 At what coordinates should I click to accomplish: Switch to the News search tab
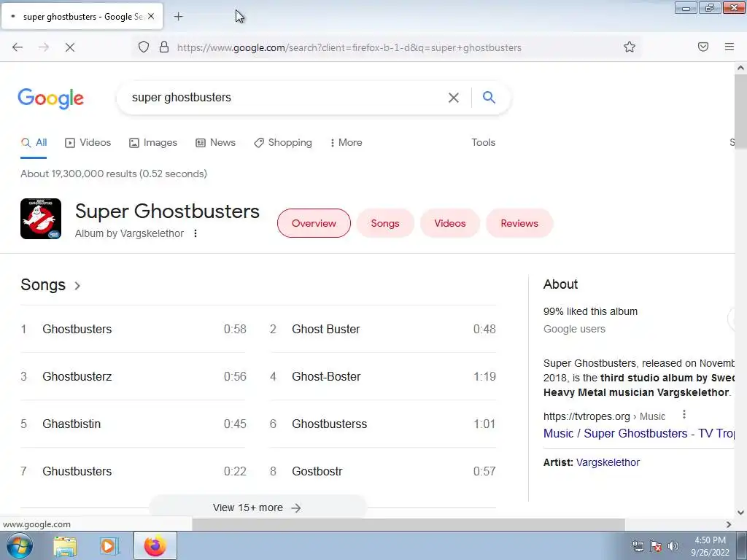[x=215, y=142]
